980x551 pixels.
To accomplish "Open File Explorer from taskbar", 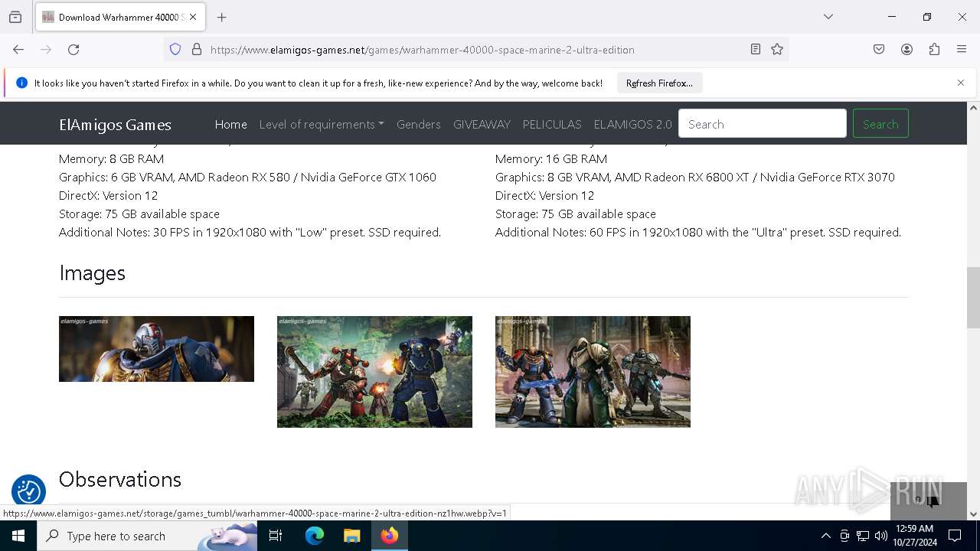I will point(351,536).
